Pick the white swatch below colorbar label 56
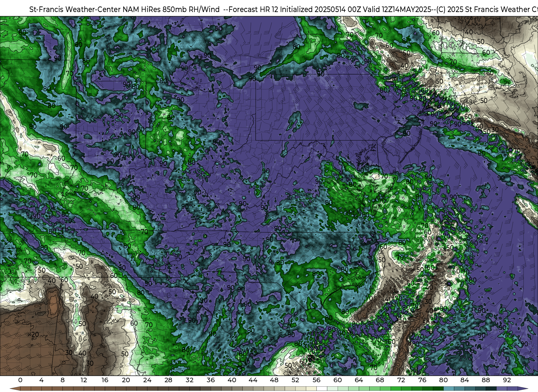 pyautogui.click(x=322, y=389)
